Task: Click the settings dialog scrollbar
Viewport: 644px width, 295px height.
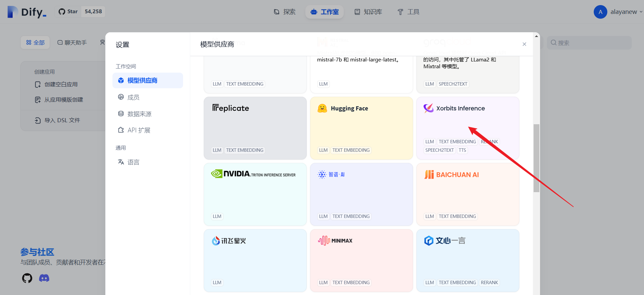Action: pyautogui.click(x=536, y=158)
